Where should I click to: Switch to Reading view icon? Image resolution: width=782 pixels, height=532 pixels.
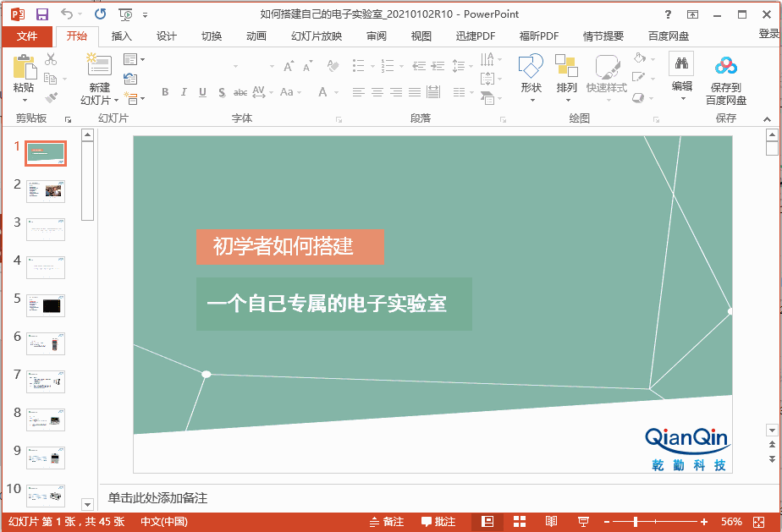point(551,522)
